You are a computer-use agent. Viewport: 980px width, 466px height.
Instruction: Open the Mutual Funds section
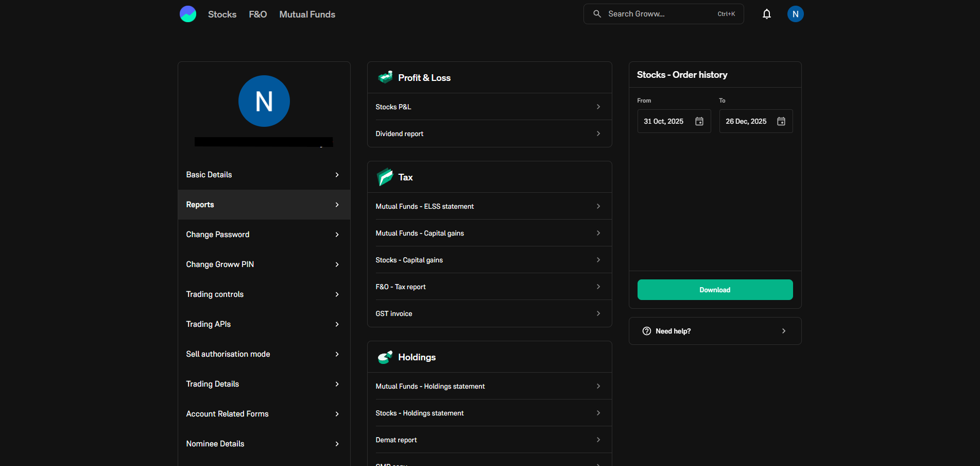coord(307,14)
